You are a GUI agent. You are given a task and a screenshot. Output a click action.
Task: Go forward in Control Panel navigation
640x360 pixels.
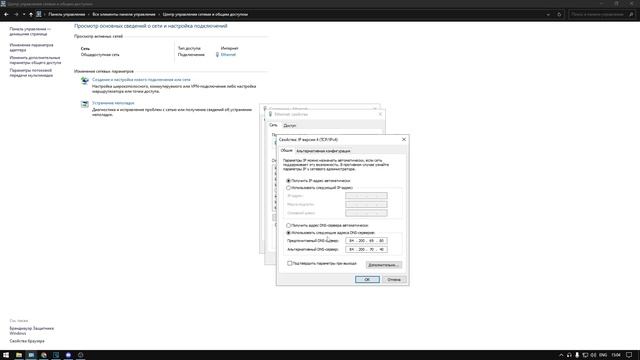(16, 14)
